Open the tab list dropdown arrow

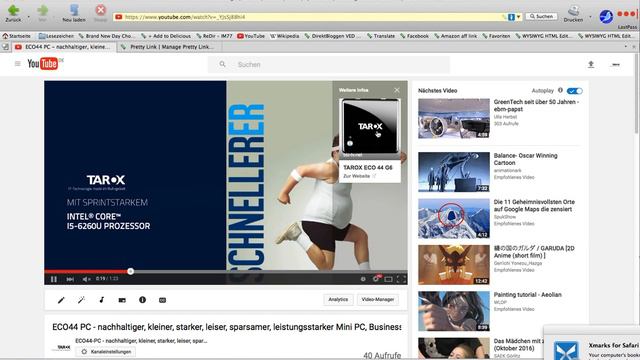click(626, 47)
